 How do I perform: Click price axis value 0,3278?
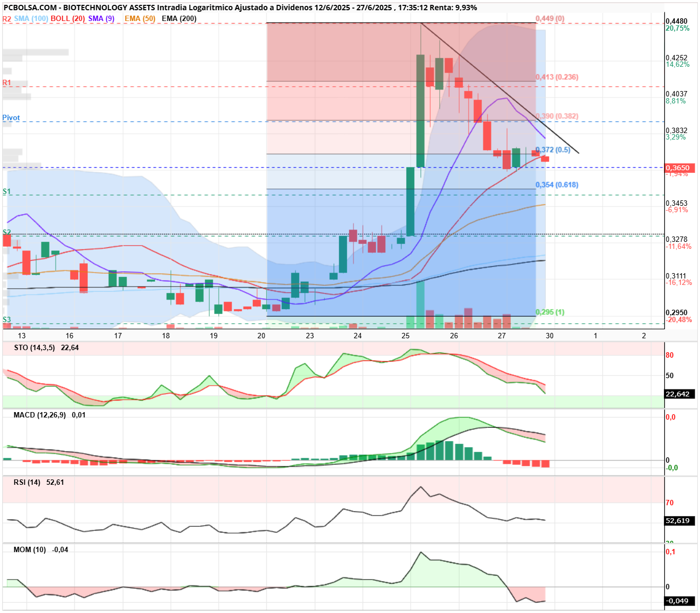tap(677, 239)
